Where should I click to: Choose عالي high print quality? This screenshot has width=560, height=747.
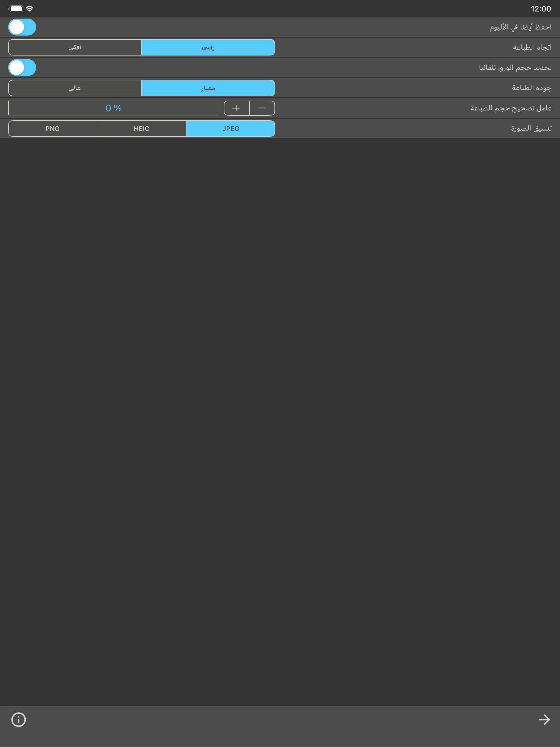pyautogui.click(x=75, y=88)
